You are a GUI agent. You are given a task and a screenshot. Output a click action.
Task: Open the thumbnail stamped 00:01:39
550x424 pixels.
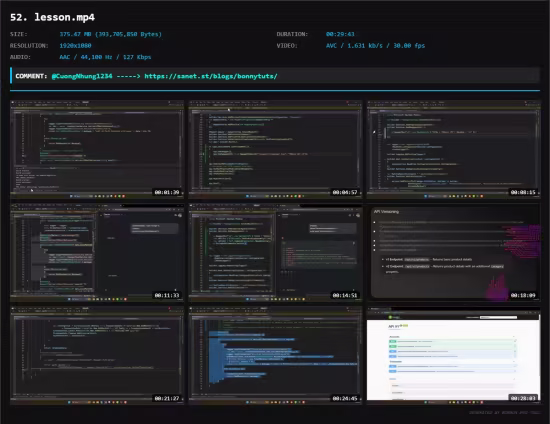97,149
